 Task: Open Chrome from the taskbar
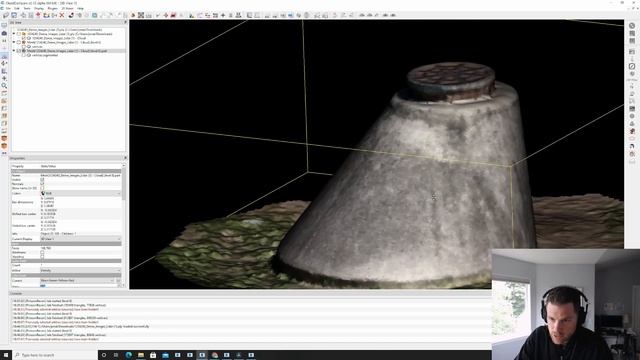215,355
